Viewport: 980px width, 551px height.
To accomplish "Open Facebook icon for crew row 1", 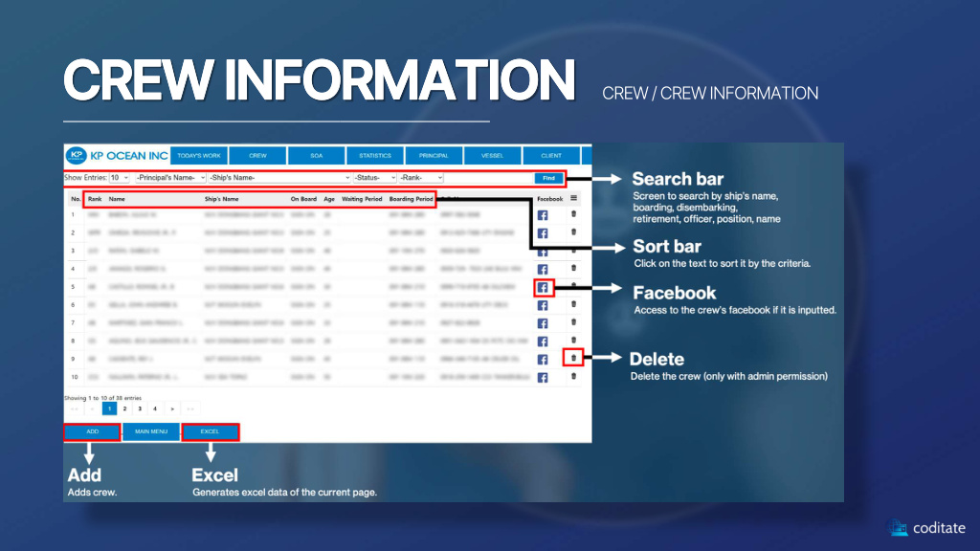I will (x=544, y=216).
